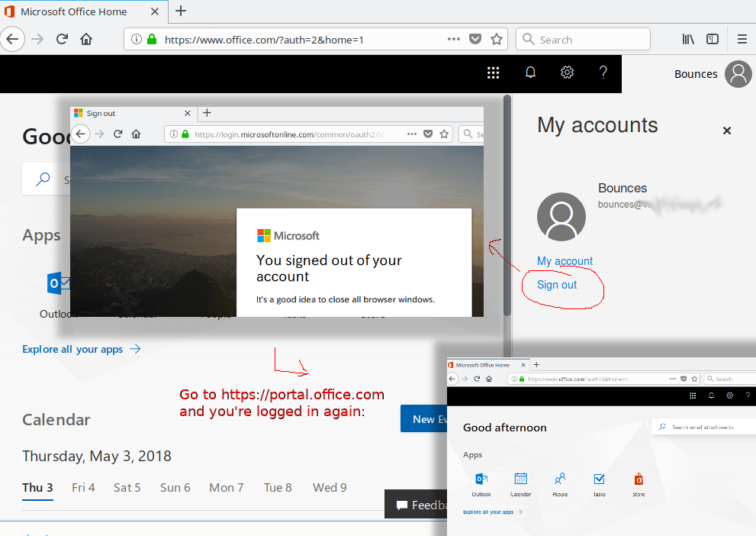
Task: Open the Explore all your apps link
Action: click(82, 349)
